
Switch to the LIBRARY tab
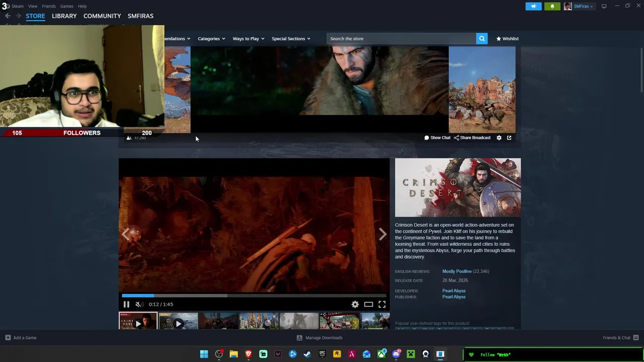click(64, 16)
